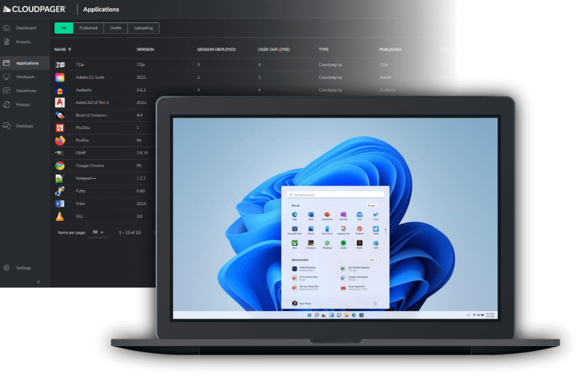Select the Adobe CC Suite name

coord(90,78)
